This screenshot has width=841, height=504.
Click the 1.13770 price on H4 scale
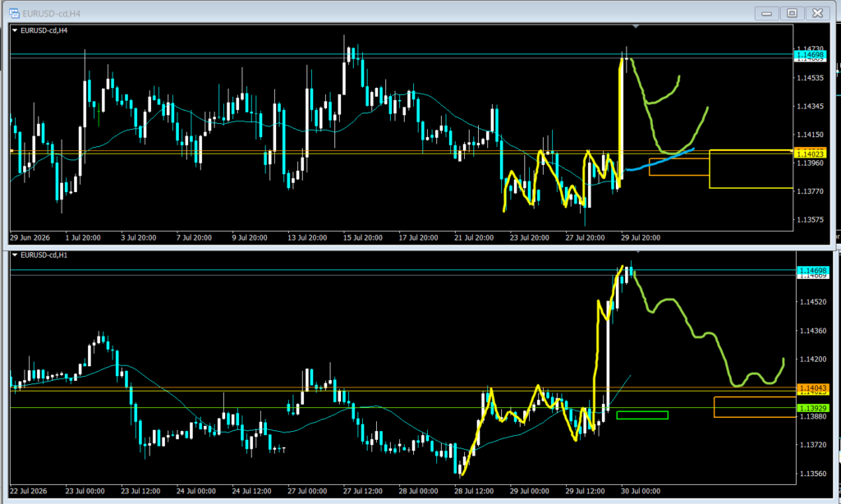(810, 191)
